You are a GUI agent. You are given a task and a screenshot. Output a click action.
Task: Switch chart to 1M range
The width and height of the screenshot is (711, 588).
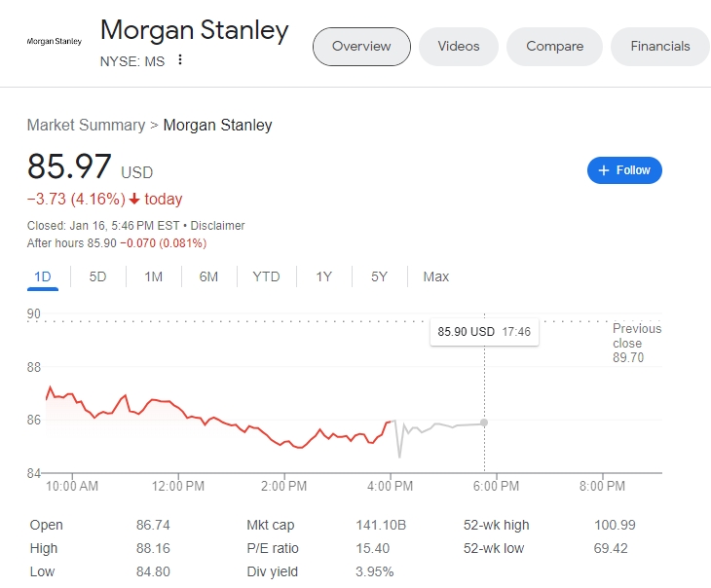(x=153, y=276)
